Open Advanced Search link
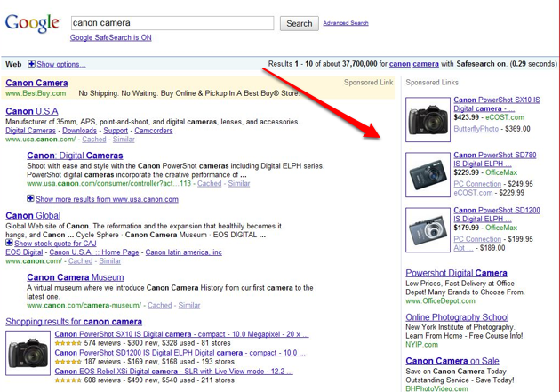This screenshot has height=392, width=560. click(x=346, y=23)
